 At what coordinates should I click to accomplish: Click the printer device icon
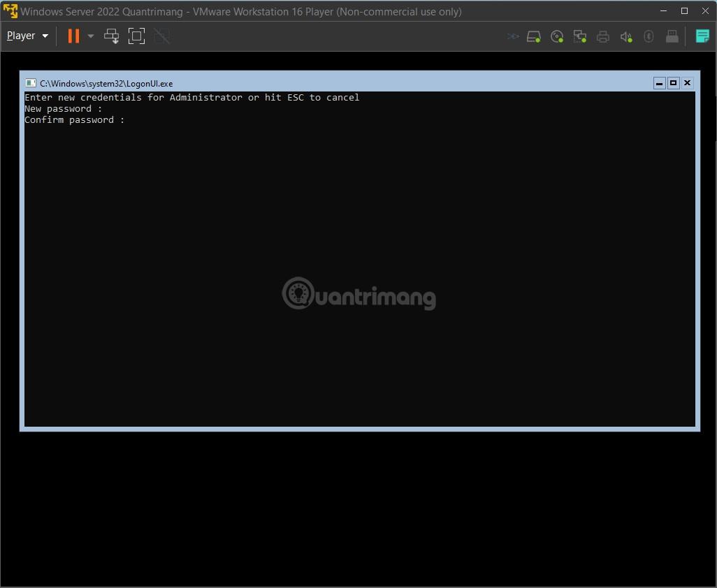tap(602, 36)
